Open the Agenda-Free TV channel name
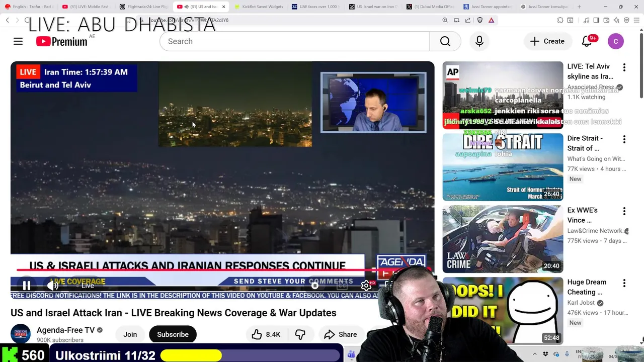 pyautogui.click(x=65, y=330)
